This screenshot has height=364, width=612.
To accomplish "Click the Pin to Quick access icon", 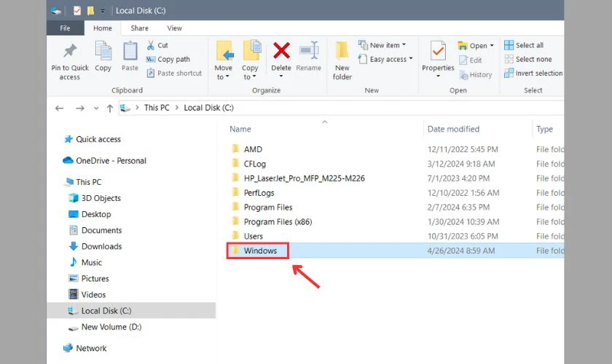I will (x=70, y=50).
